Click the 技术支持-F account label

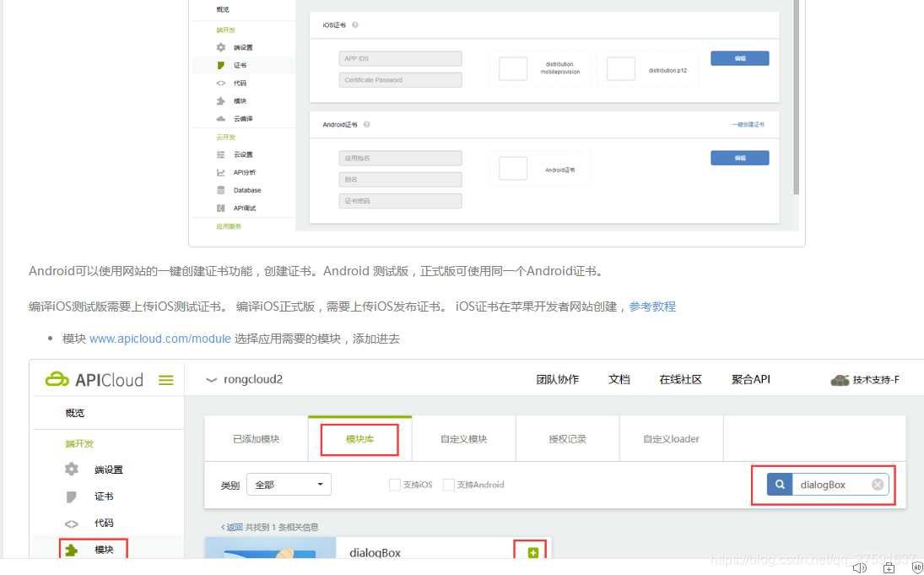coord(876,380)
